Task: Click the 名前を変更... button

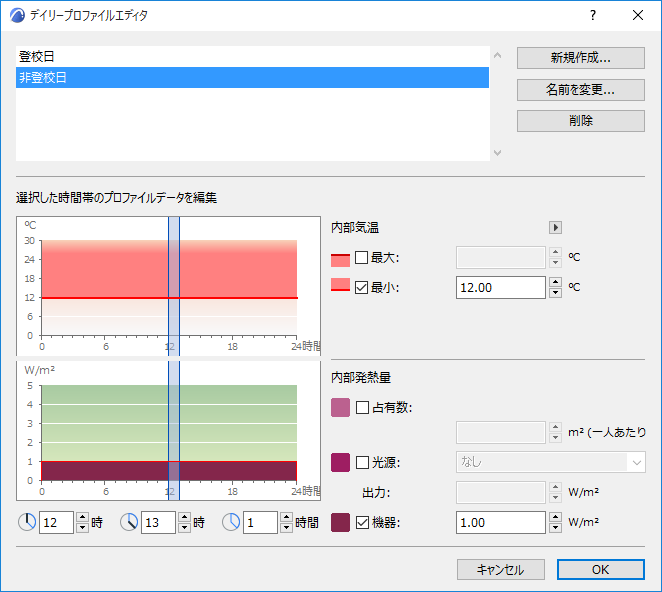Action: tap(581, 90)
